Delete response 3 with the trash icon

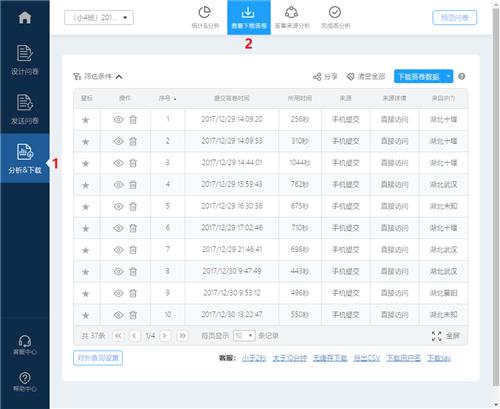(x=133, y=163)
